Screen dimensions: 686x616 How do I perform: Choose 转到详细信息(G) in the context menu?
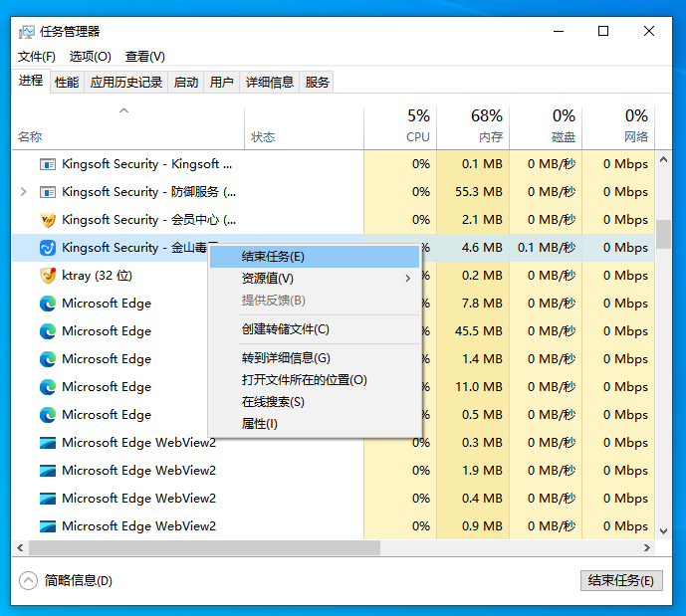coord(315,358)
